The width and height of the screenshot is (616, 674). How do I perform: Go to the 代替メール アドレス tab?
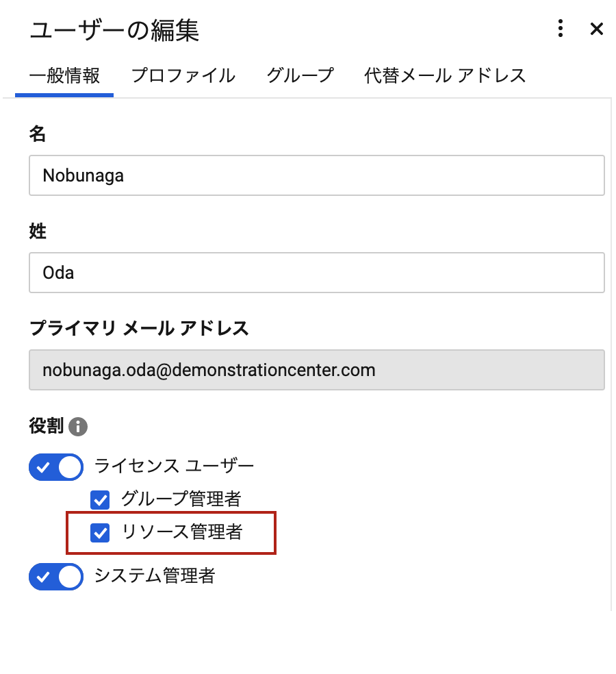445,75
